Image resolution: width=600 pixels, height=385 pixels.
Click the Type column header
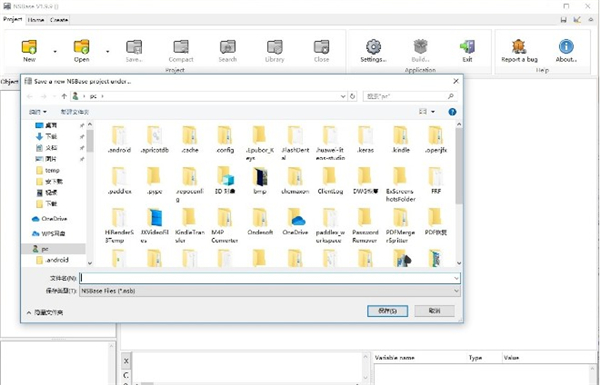475,358
